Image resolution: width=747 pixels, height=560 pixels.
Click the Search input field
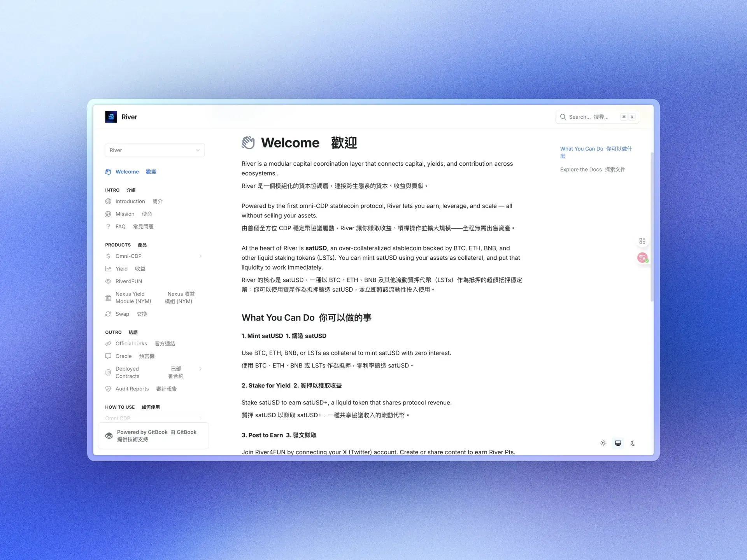pos(597,117)
